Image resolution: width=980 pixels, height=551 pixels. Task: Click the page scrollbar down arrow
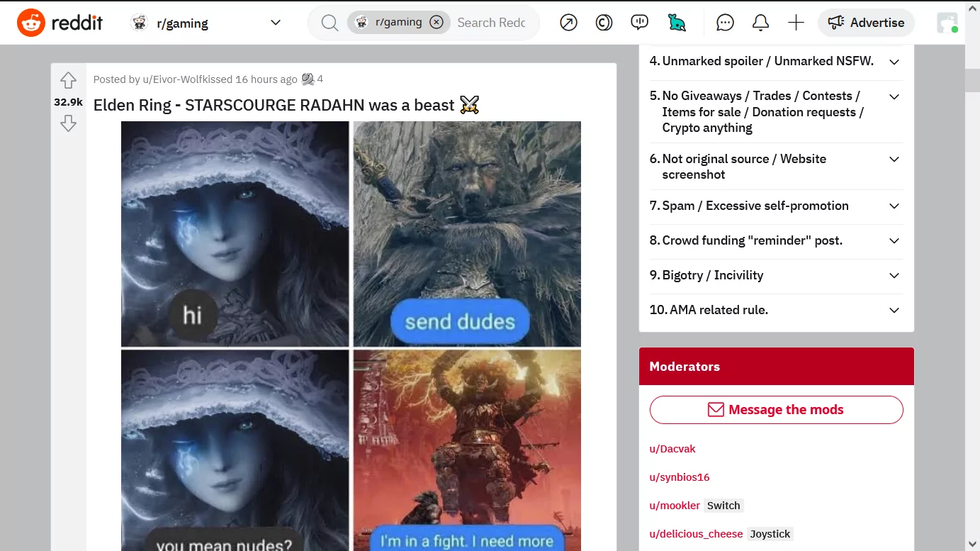click(x=972, y=543)
